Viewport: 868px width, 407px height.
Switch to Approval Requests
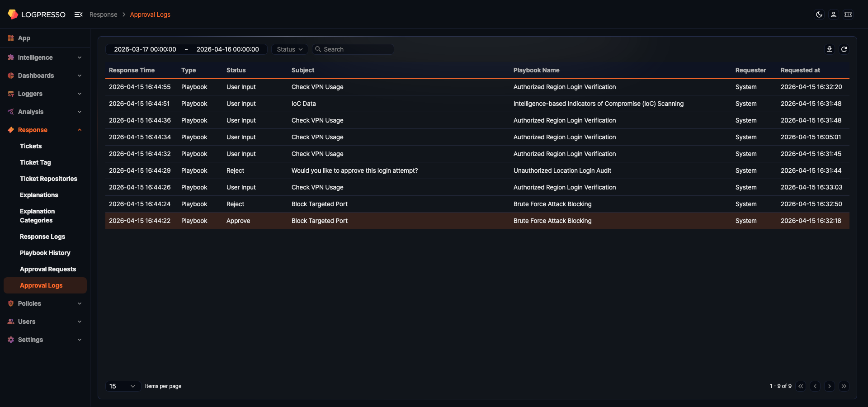click(x=48, y=269)
